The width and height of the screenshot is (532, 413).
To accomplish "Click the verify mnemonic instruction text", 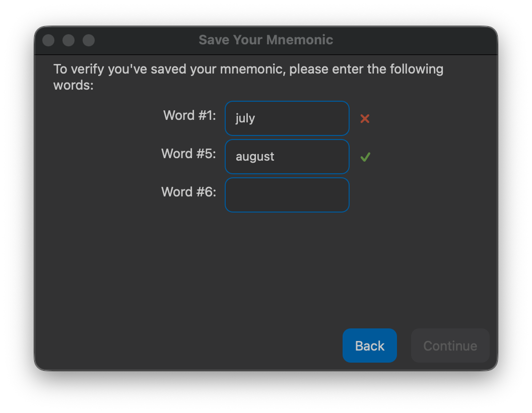I will 248,69.
